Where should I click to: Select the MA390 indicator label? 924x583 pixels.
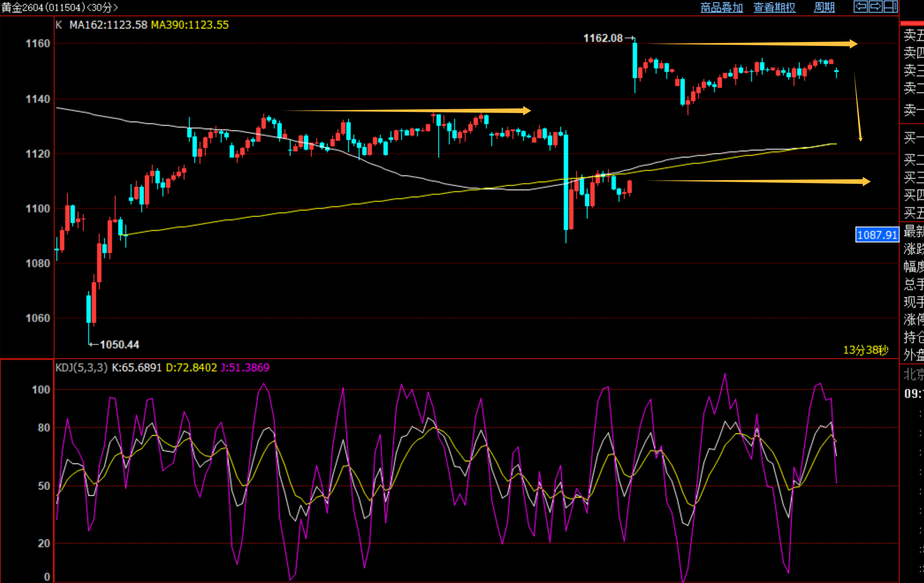[x=190, y=25]
